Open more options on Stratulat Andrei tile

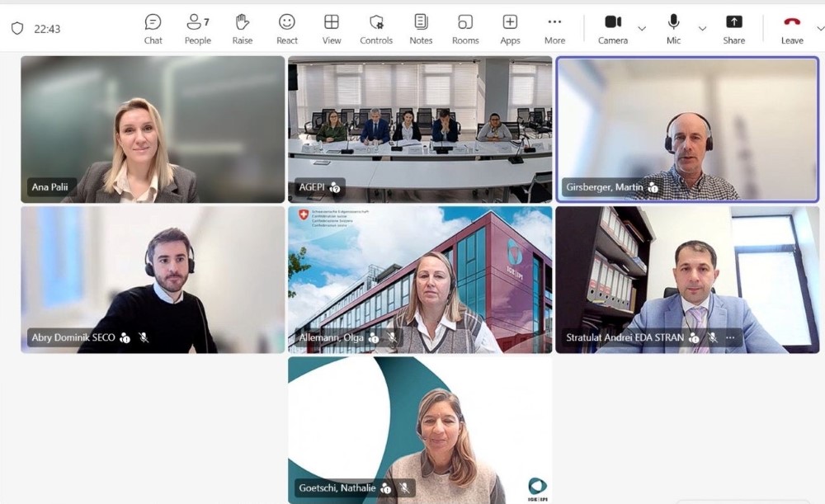pos(730,337)
